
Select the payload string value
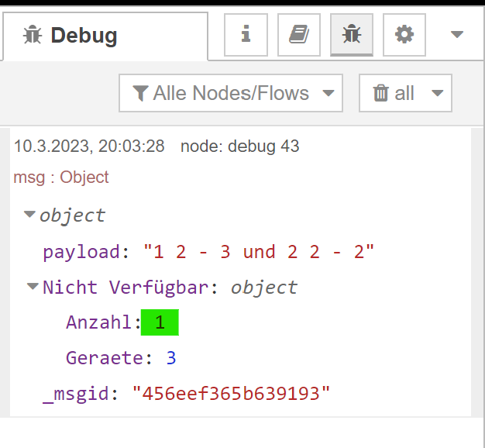tap(259, 252)
